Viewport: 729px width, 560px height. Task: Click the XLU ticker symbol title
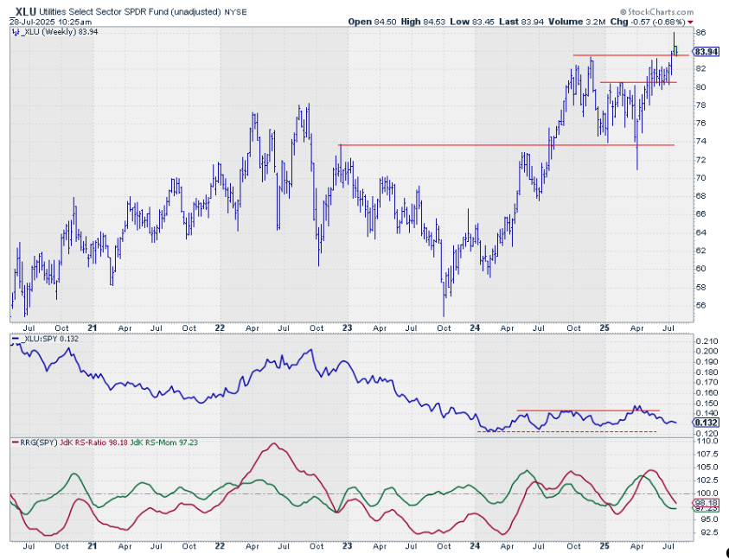(27, 10)
